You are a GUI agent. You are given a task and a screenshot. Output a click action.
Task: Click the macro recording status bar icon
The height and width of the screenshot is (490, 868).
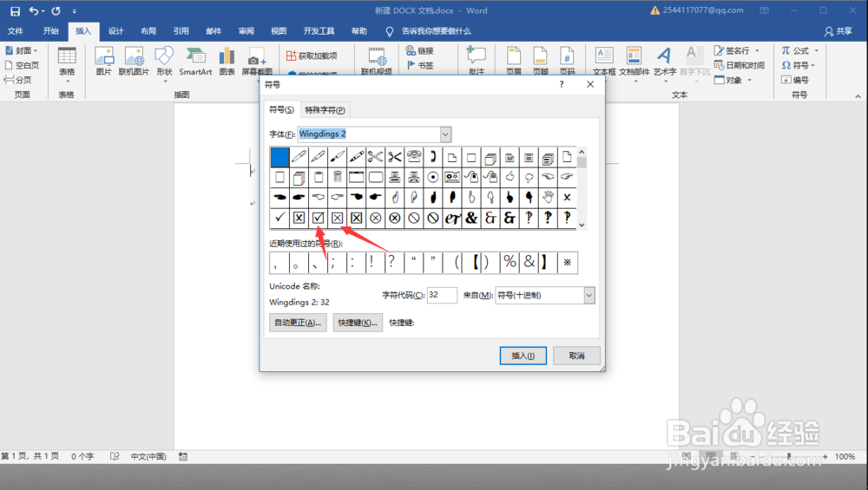point(183,456)
